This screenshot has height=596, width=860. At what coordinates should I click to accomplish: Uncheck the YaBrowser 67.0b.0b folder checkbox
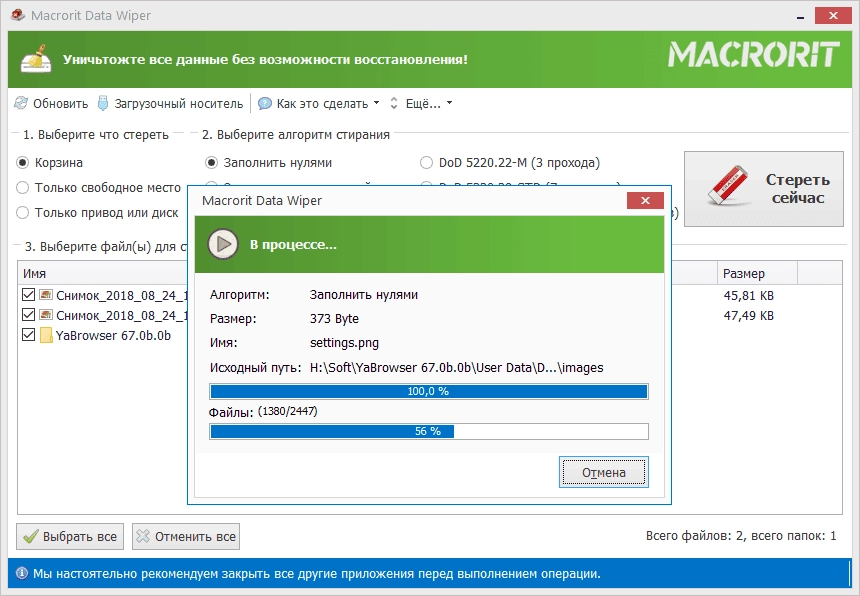click(x=29, y=335)
